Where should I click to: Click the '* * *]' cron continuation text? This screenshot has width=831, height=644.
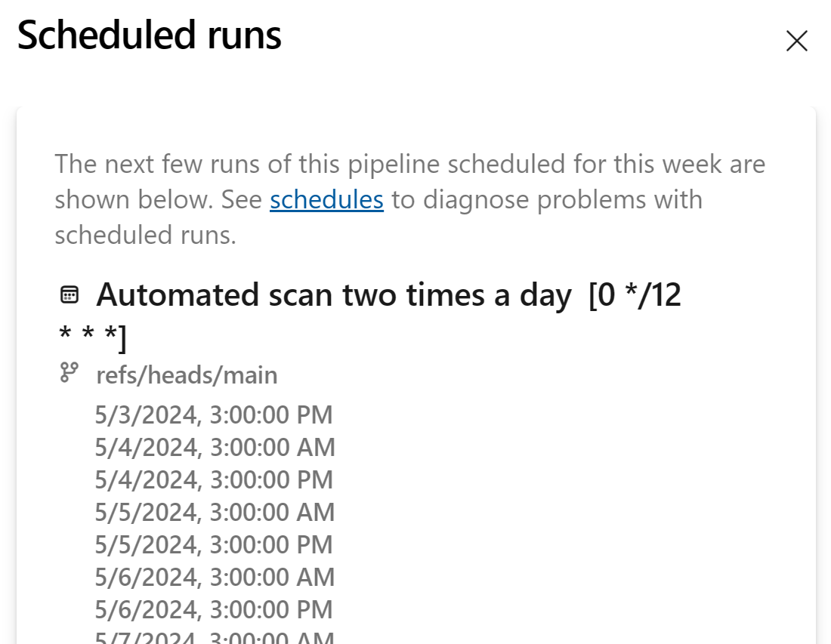93,337
